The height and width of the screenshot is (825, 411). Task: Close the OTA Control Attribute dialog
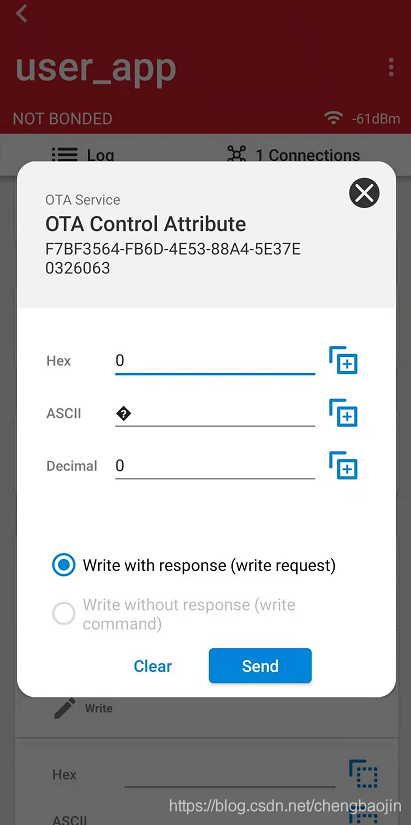(x=364, y=193)
